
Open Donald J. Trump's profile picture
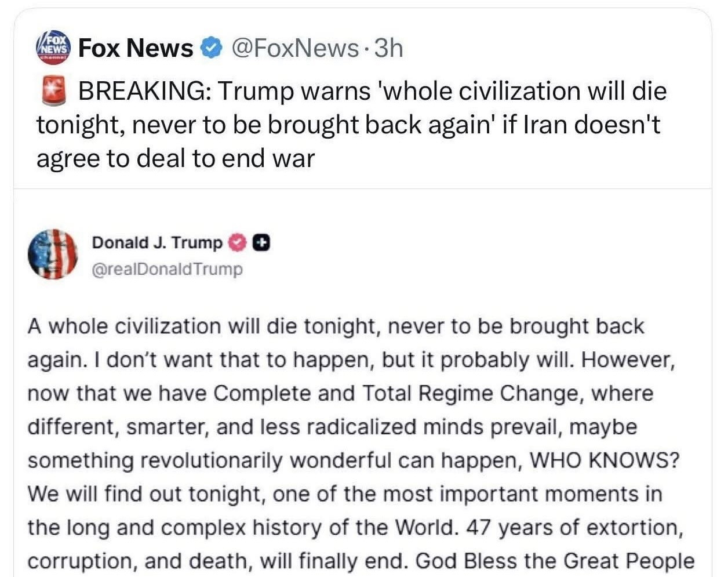pos(53,255)
